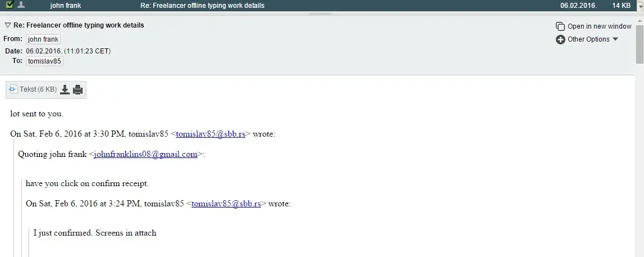Open the Other Options menu
Viewport: 644px width, 257px height.
point(588,39)
